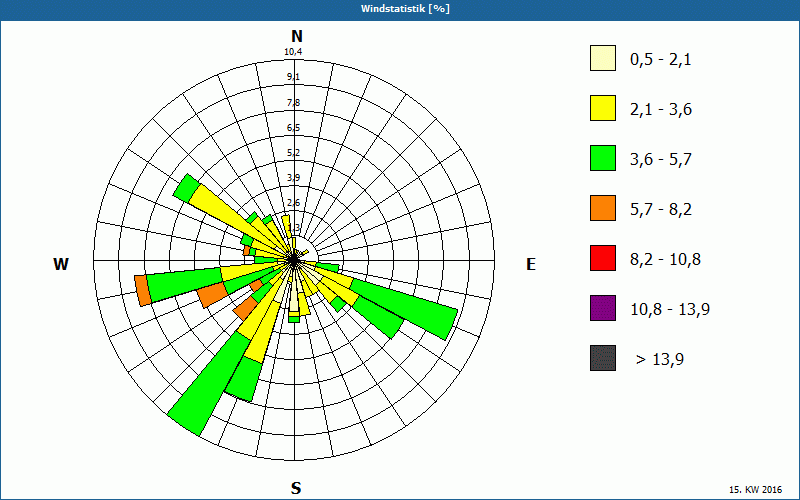Click the "9,1" radial scale value
This screenshot has height=500, width=800.
point(293,77)
